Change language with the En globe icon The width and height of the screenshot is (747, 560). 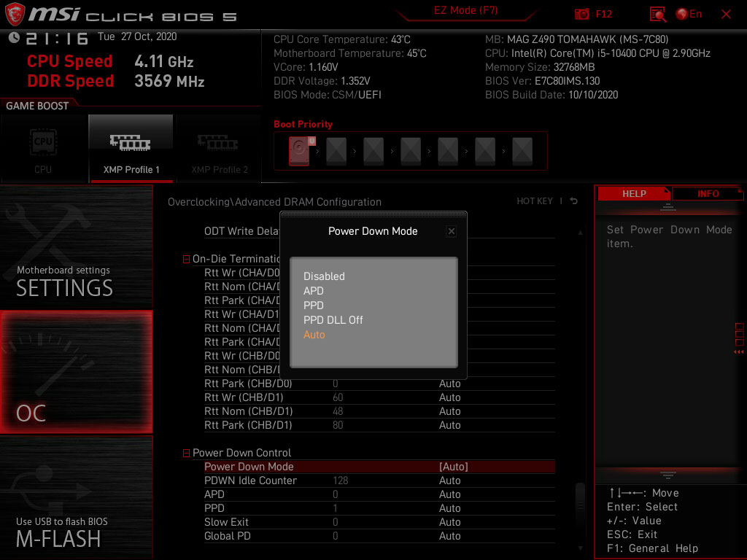(x=689, y=14)
